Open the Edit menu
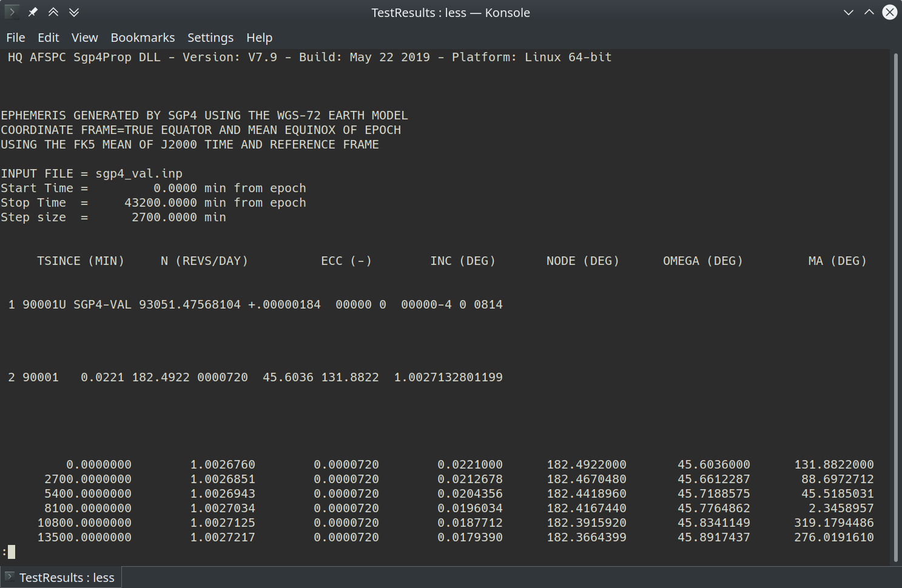This screenshot has width=902, height=588. coord(49,38)
